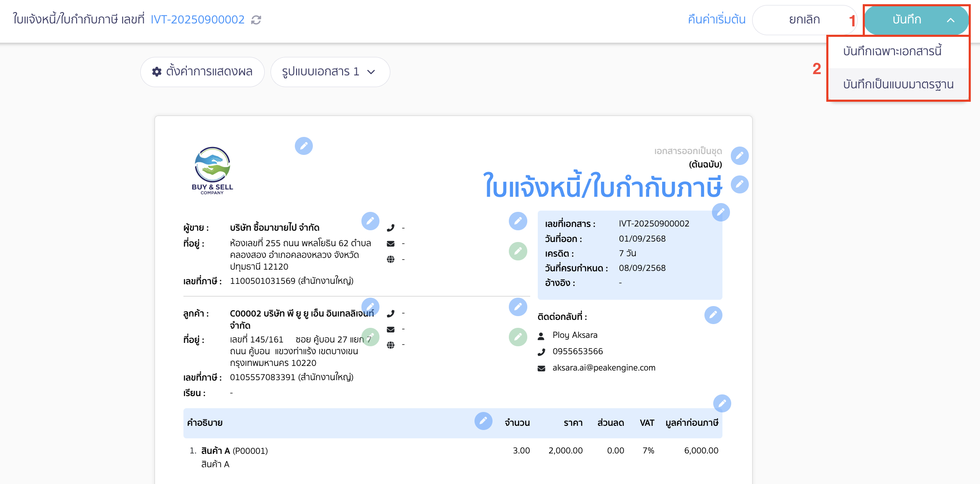
Task: Click the item price 2,000.00
Action: [x=565, y=451]
